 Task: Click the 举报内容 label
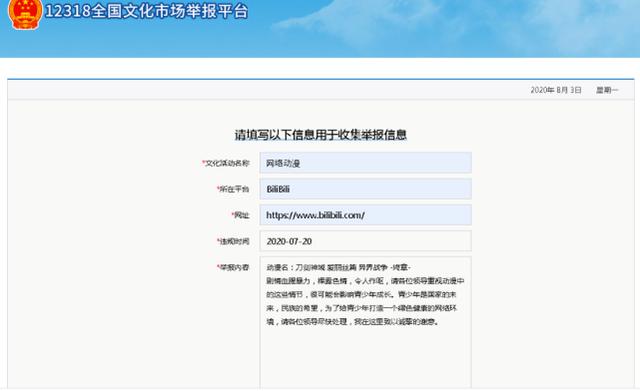coord(233,267)
